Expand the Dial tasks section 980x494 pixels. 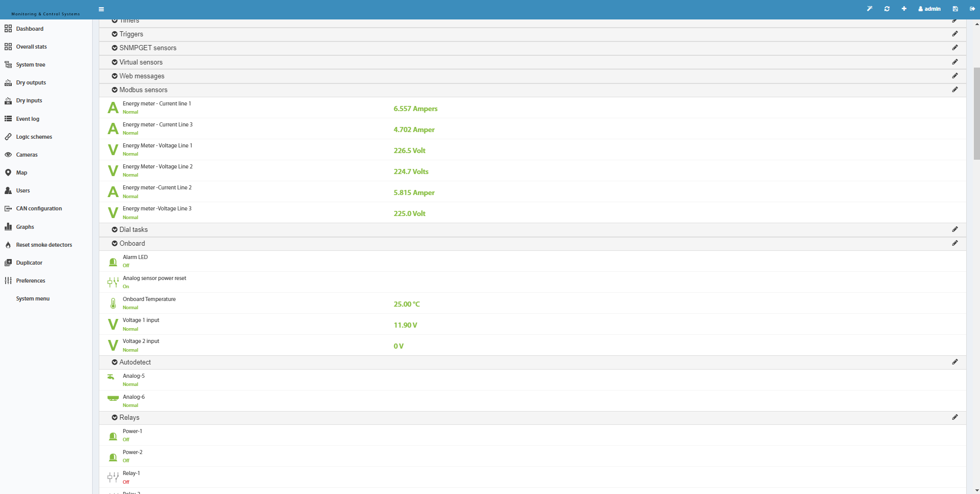[130, 230]
